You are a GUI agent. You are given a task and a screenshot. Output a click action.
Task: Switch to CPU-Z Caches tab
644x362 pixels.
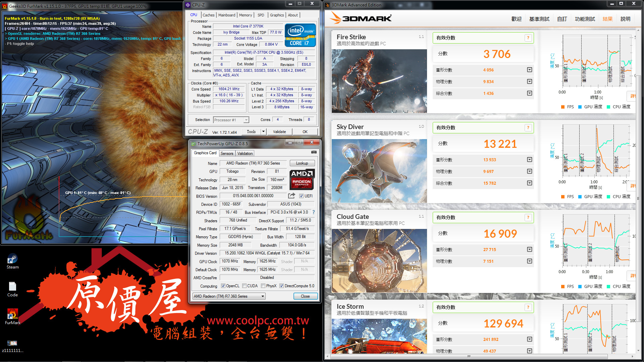pyautogui.click(x=208, y=15)
